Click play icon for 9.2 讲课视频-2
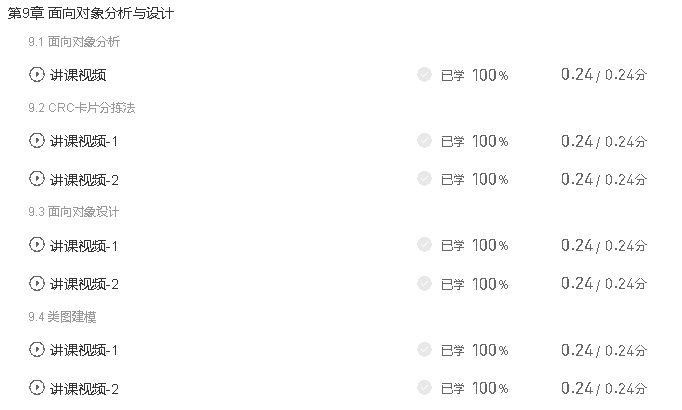The width and height of the screenshot is (682, 410). tap(37, 179)
